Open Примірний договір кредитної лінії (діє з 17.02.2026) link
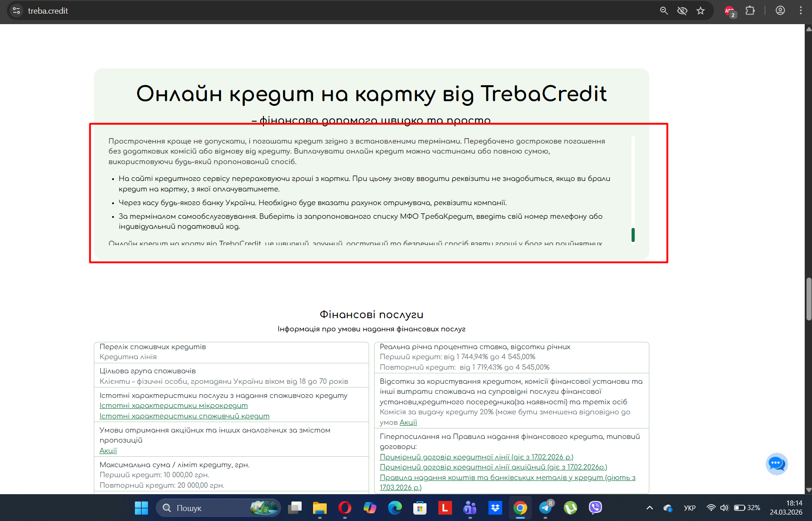Image resolution: width=812 pixels, height=521 pixels. [x=477, y=457]
